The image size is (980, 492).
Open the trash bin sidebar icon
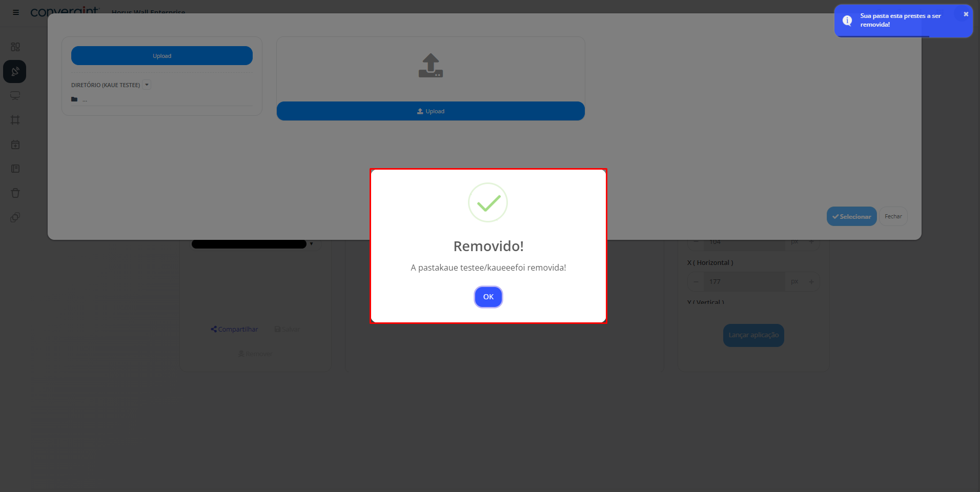(x=15, y=193)
